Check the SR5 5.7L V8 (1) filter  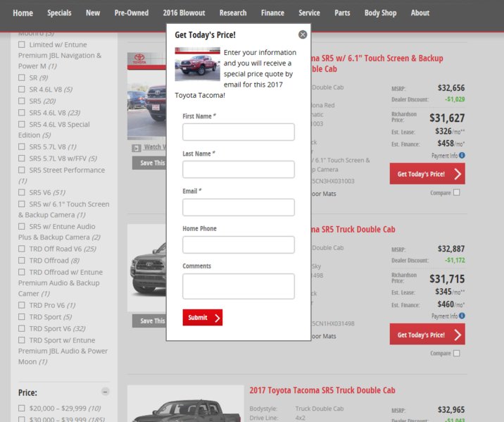tap(22, 147)
